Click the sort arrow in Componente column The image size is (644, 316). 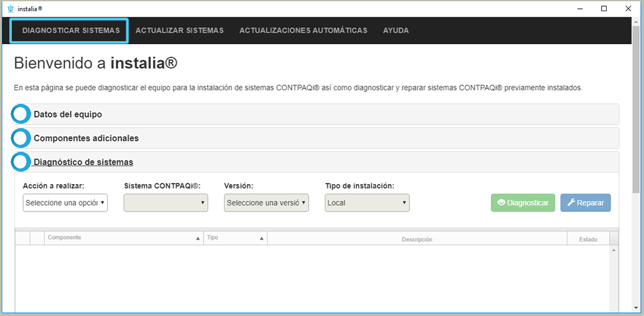(x=198, y=238)
